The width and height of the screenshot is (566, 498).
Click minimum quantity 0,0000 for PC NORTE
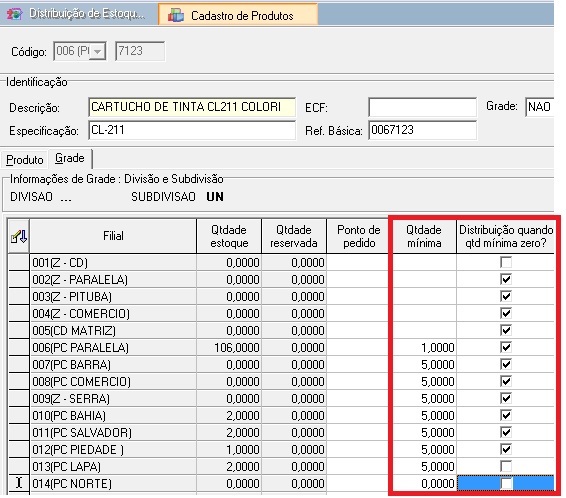424,483
